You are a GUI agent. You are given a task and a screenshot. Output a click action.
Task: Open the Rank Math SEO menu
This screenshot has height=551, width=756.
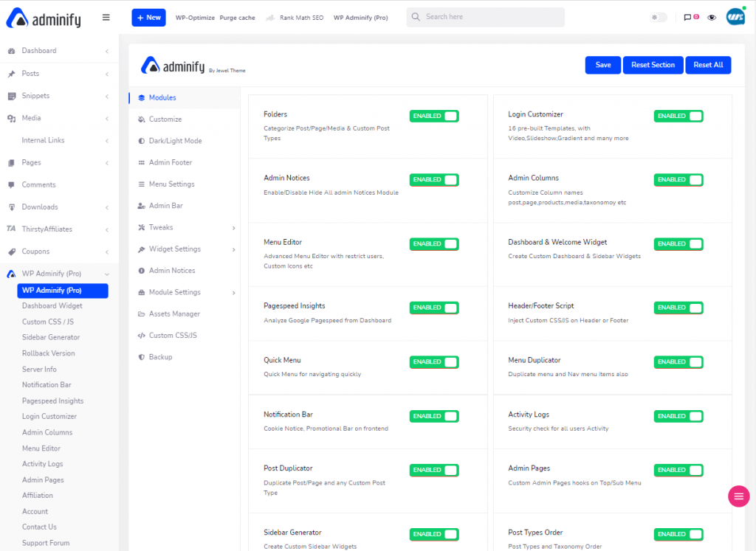300,17
